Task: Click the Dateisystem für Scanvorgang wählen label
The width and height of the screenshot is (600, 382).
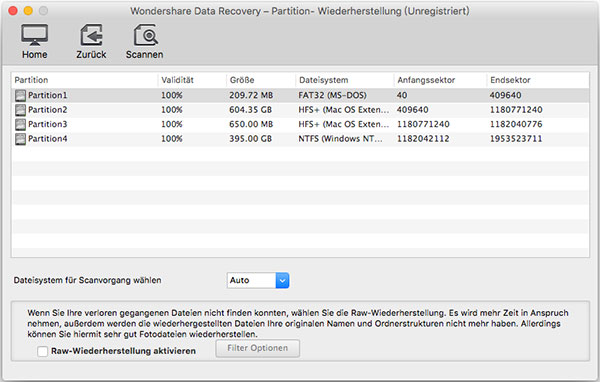Action: point(88,280)
